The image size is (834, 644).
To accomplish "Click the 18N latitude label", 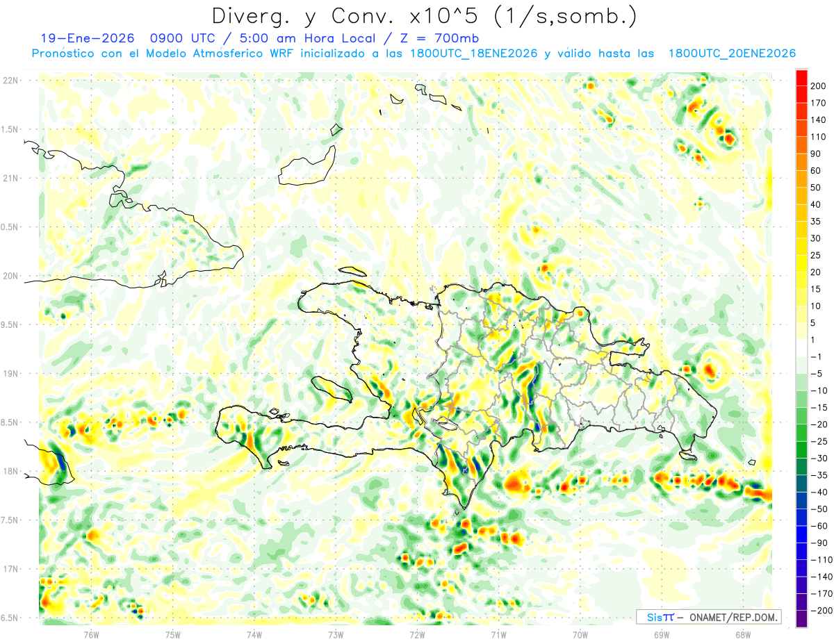I will pyautogui.click(x=9, y=471).
